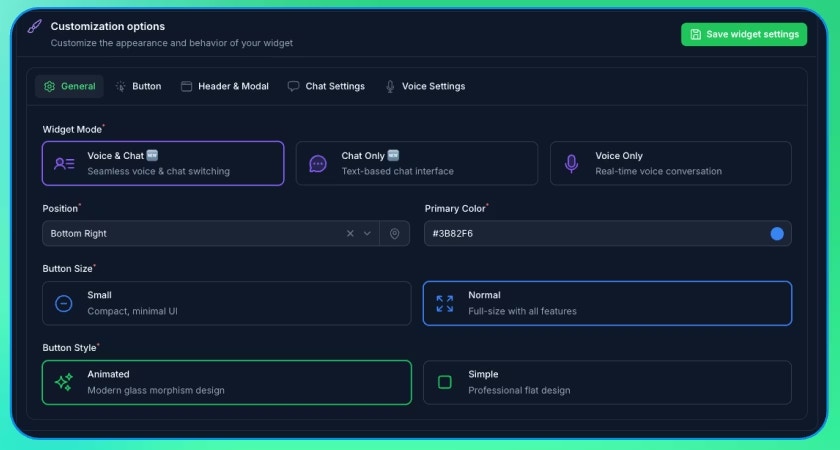840x450 pixels.
Task: Choose Animated button style
Action: click(x=227, y=382)
